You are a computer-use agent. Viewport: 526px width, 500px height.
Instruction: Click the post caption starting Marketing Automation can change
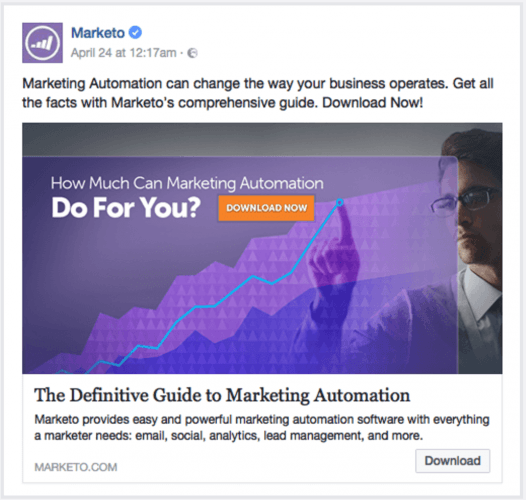258,93
